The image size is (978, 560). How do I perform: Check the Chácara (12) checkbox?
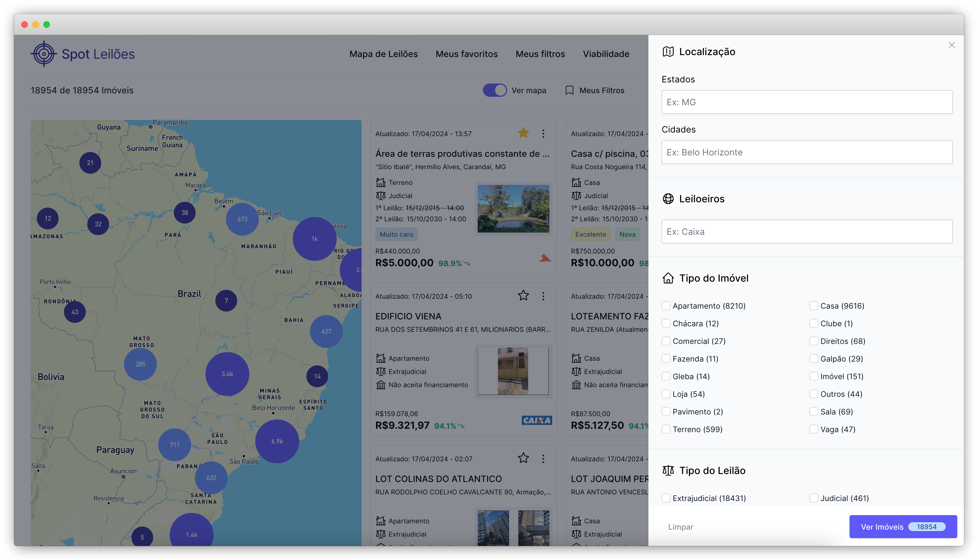[x=666, y=324]
